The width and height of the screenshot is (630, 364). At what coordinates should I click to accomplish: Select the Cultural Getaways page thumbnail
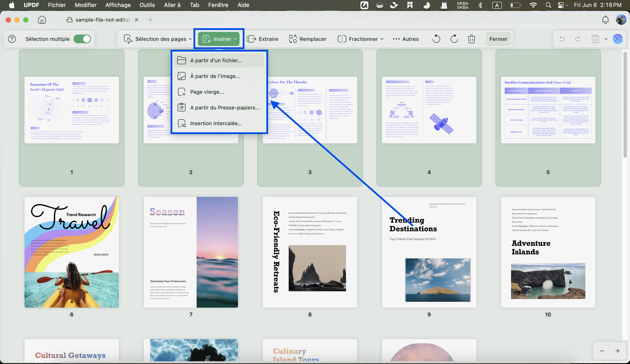[x=72, y=350]
